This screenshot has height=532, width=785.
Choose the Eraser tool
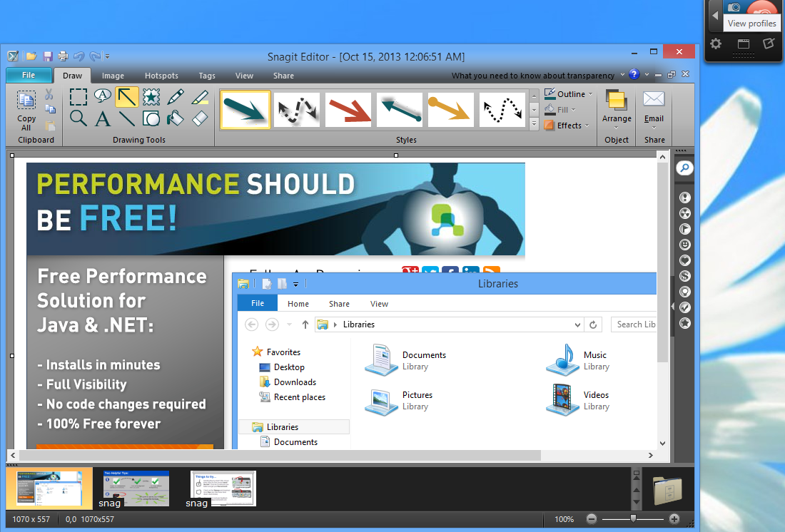201,118
